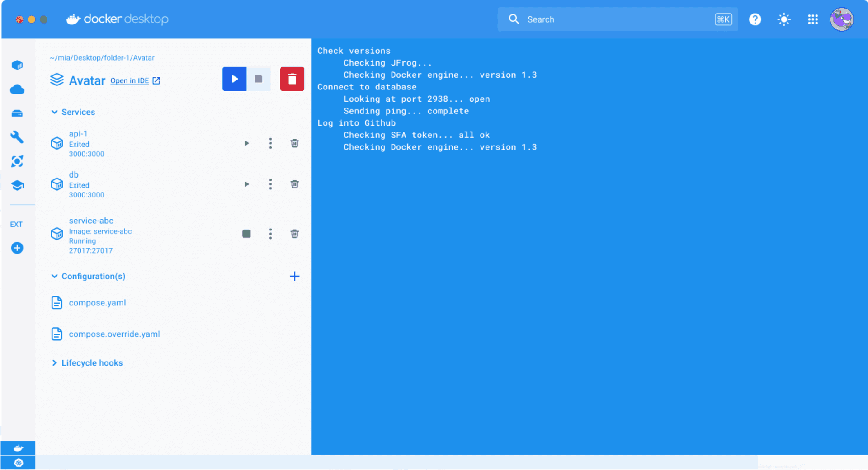Start the exited db service

click(x=246, y=184)
